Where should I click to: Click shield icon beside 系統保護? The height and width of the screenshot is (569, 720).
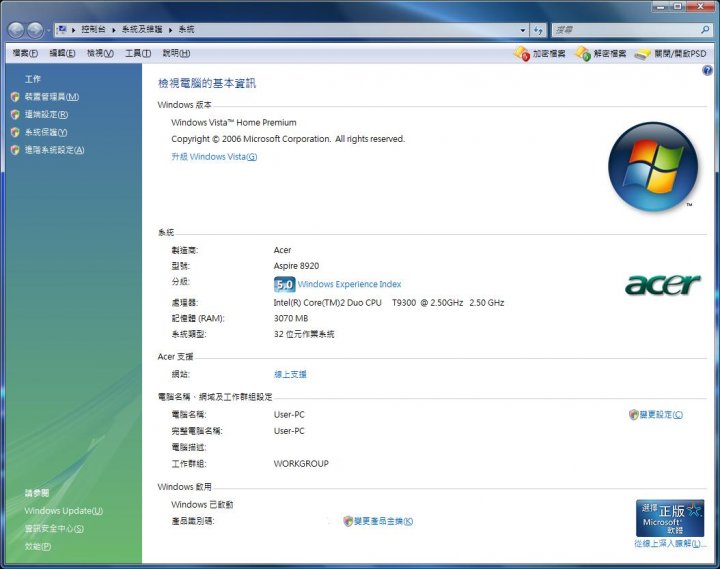pyautogui.click(x=15, y=132)
